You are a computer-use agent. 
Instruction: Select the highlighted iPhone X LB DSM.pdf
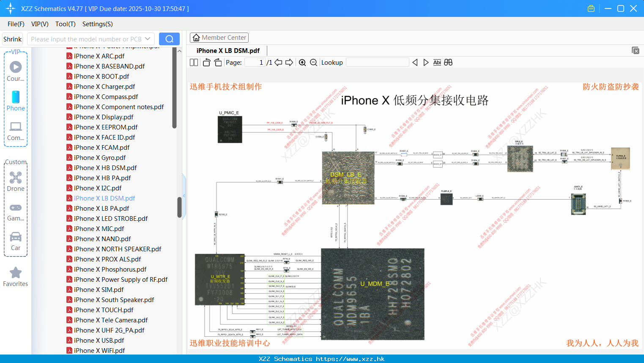pos(104,198)
